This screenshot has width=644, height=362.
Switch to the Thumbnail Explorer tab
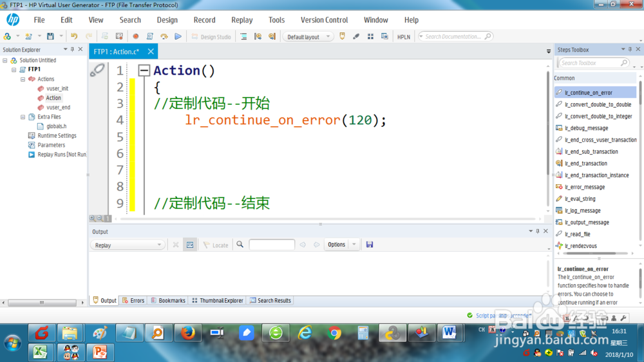pyautogui.click(x=218, y=300)
